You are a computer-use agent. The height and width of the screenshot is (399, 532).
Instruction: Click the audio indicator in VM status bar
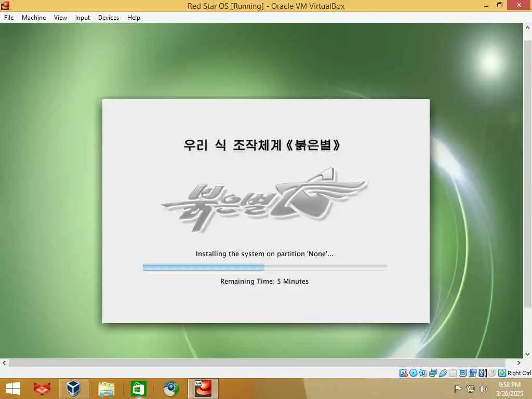(x=423, y=373)
